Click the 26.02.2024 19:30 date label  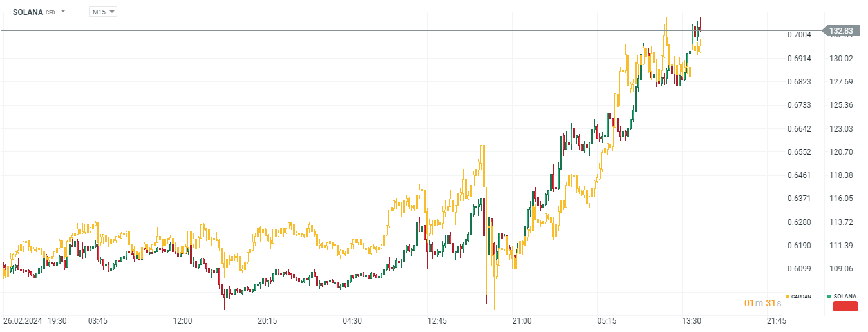pyautogui.click(x=33, y=320)
